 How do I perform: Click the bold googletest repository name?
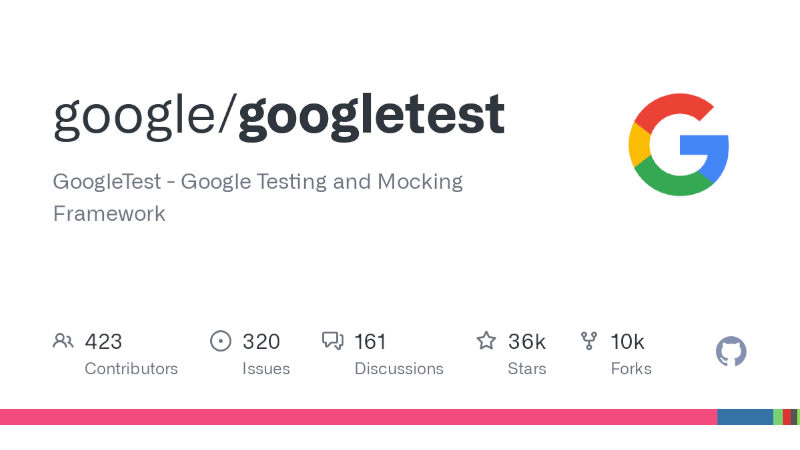371,117
